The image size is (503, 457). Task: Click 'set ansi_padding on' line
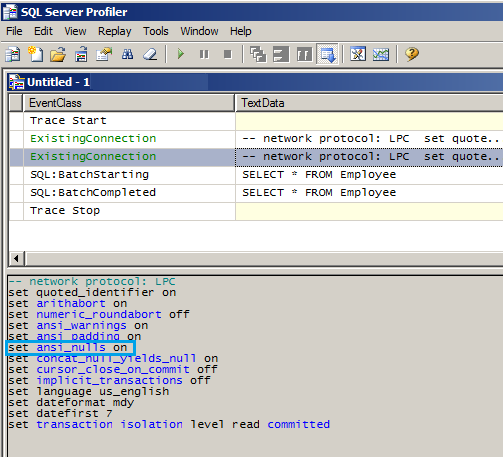coord(75,336)
